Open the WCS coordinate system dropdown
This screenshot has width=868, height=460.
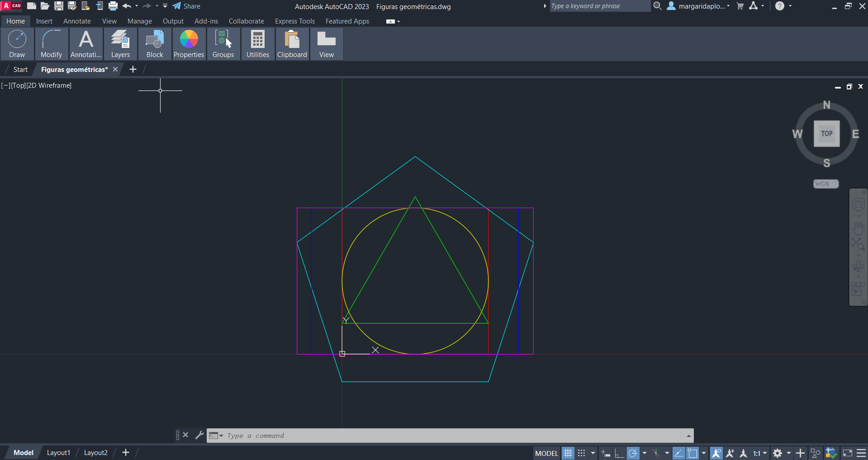tap(825, 184)
